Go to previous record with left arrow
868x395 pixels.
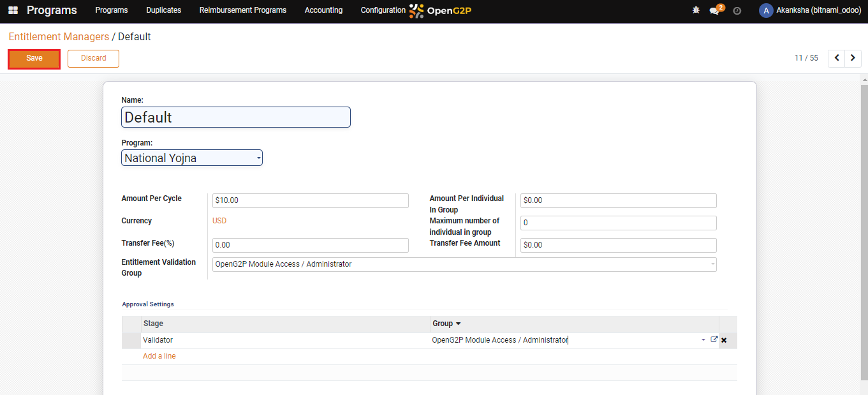(836, 58)
